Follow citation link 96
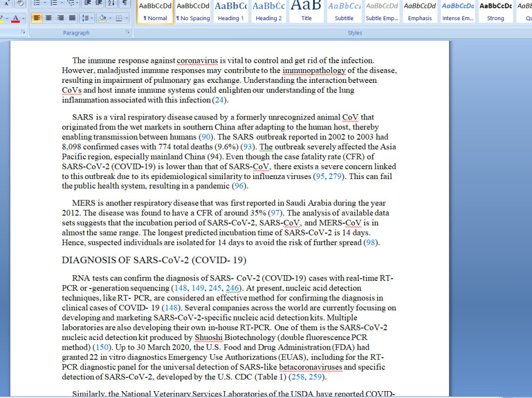 pos(239,186)
